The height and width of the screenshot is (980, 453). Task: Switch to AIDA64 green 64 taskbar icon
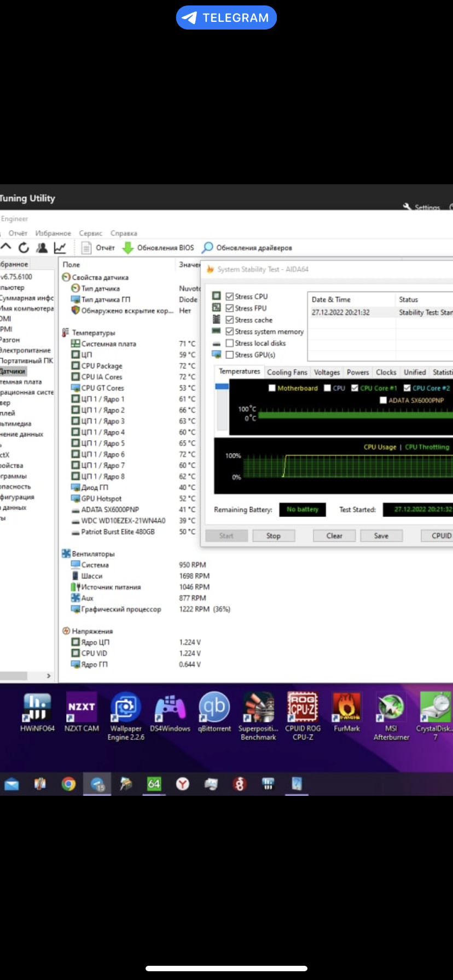click(154, 784)
